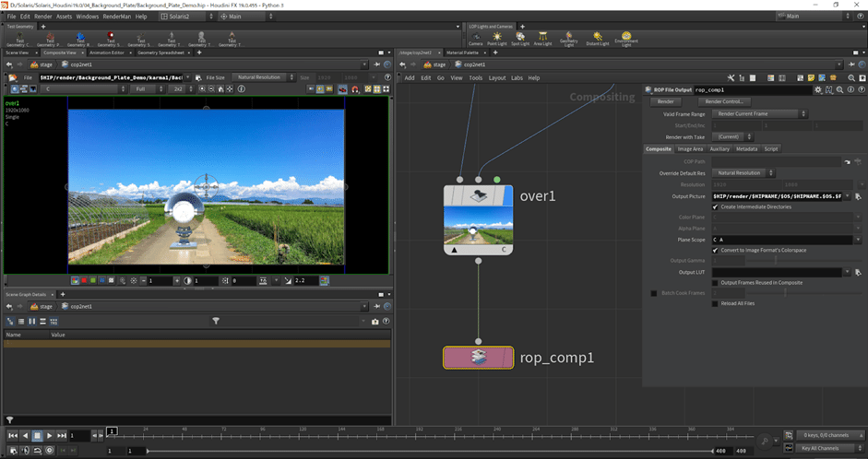Click the gamma 2.2 value field
Viewport: 868px width, 459px height.
coord(305,281)
